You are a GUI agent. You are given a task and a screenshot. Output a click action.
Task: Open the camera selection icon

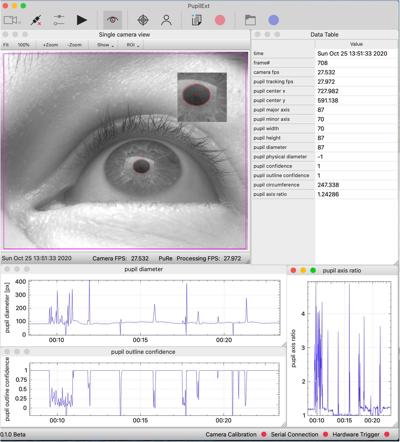click(x=12, y=20)
